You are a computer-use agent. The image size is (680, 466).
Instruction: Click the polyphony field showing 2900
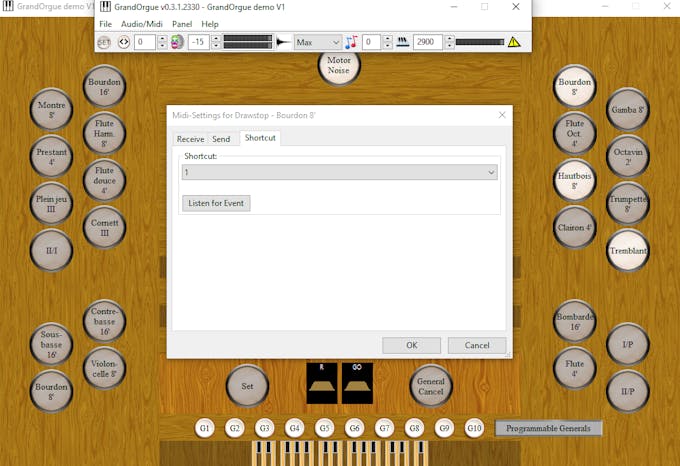tap(427, 42)
